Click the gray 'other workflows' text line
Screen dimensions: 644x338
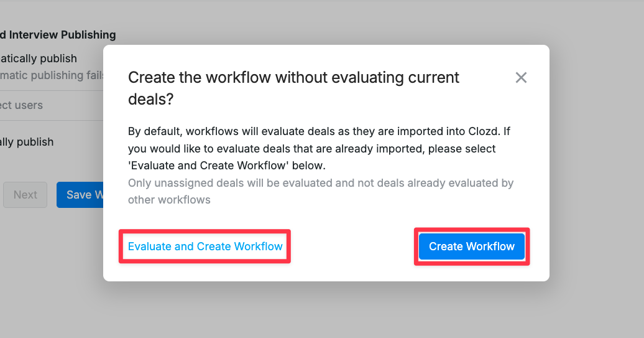169,200
